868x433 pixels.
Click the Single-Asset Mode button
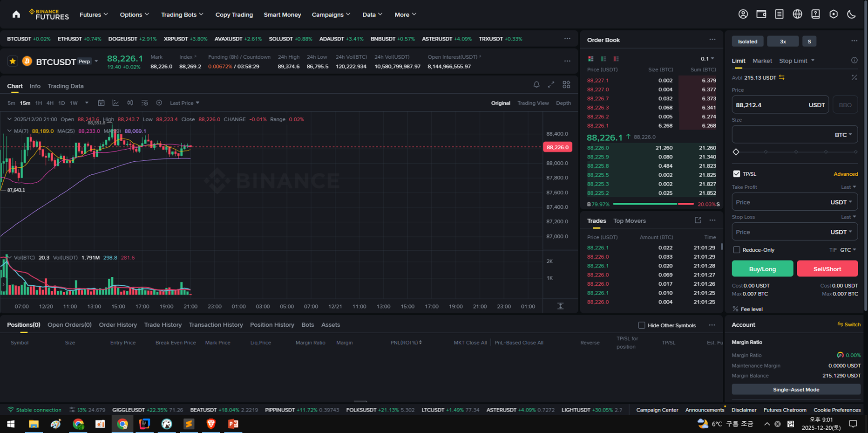(796, 390)
